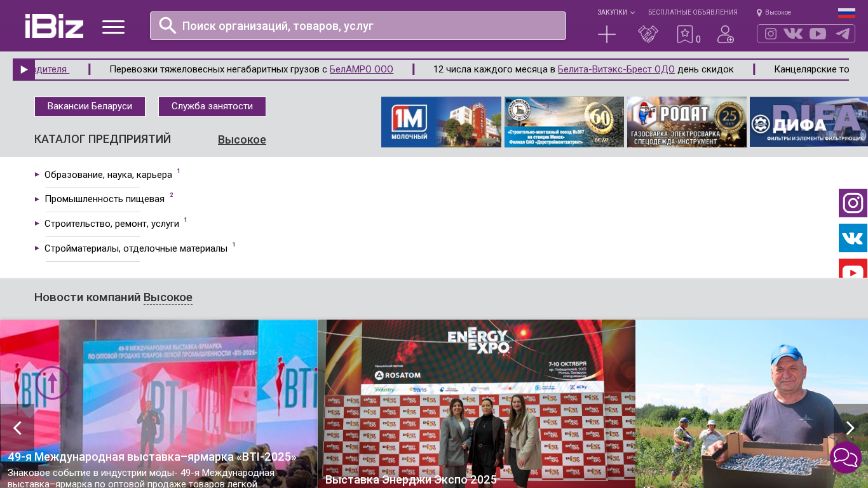Open the live chat bubble icon
868x488 pixels.
(x=846, y=457)
